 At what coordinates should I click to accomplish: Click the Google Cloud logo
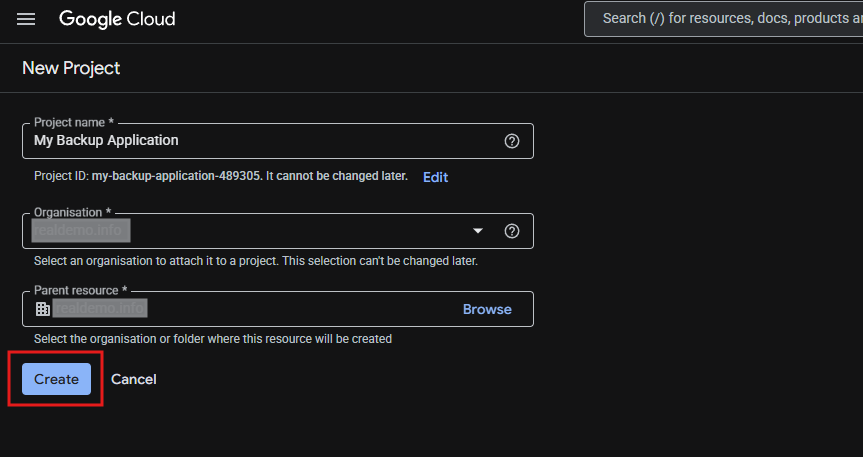pos(117,19)
